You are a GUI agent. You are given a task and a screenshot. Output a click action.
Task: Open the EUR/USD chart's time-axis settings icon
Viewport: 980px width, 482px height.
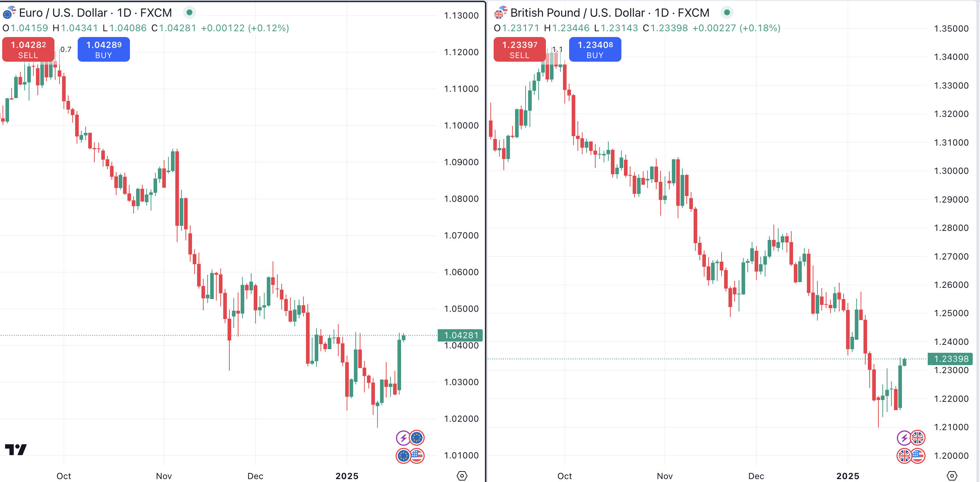[x=462, y=475]
